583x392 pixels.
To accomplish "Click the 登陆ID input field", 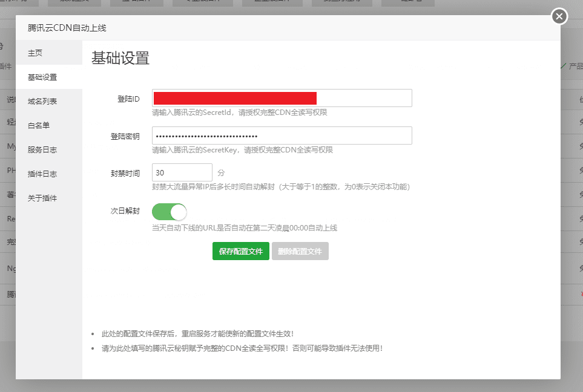I will pyautogui.click(x=282, y=98).
